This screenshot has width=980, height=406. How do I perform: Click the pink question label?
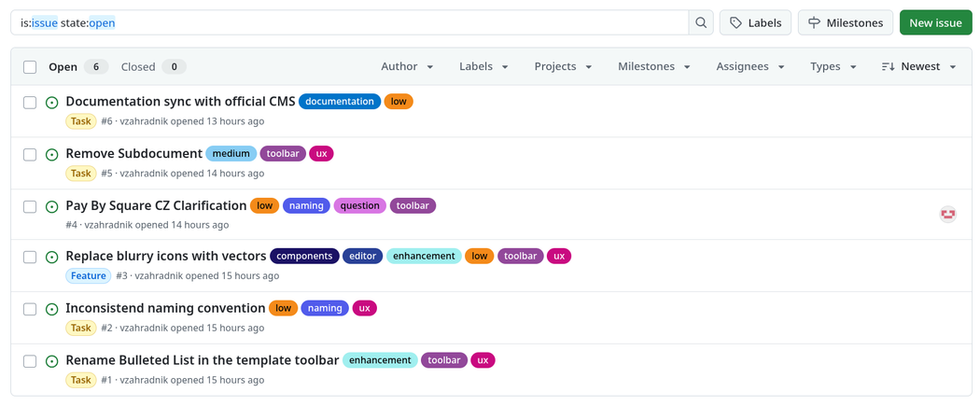click(360, 205)
